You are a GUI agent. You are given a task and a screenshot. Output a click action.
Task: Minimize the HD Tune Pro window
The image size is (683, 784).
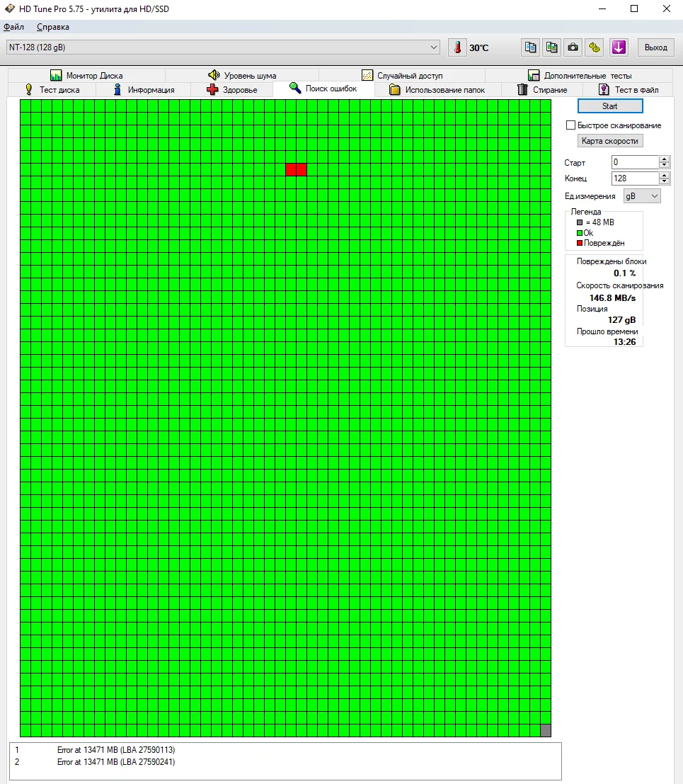602,8
